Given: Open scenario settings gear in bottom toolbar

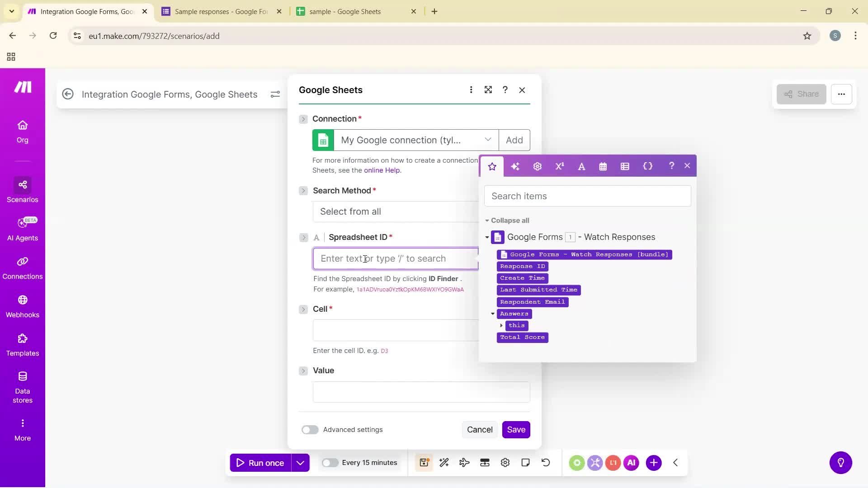Looking at the screenshot, I should pyautogui.click(x=505, y=462).
